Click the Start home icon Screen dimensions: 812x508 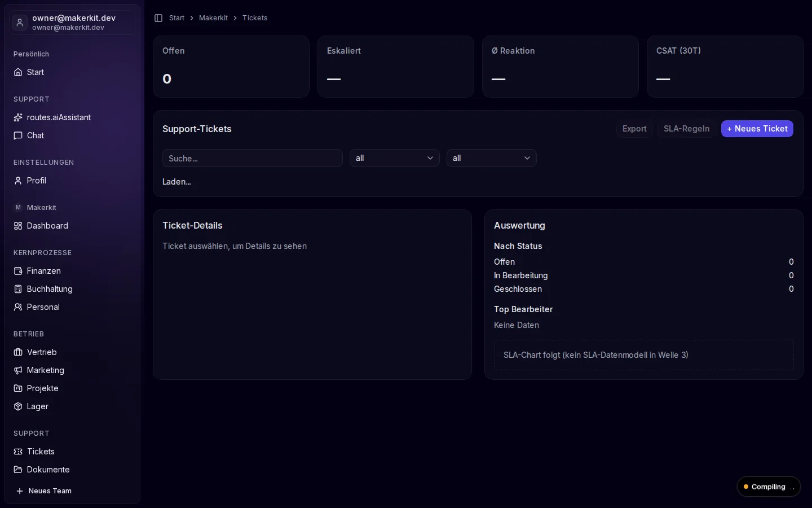pos(18,72)
